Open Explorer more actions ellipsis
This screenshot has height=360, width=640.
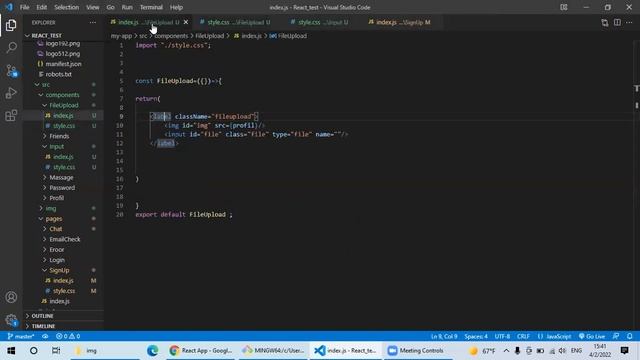tap(93, 22)
